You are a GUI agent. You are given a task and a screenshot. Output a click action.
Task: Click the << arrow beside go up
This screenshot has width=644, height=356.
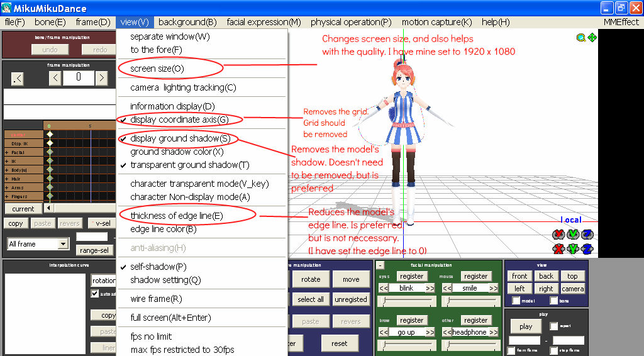[x=383, y=332]
